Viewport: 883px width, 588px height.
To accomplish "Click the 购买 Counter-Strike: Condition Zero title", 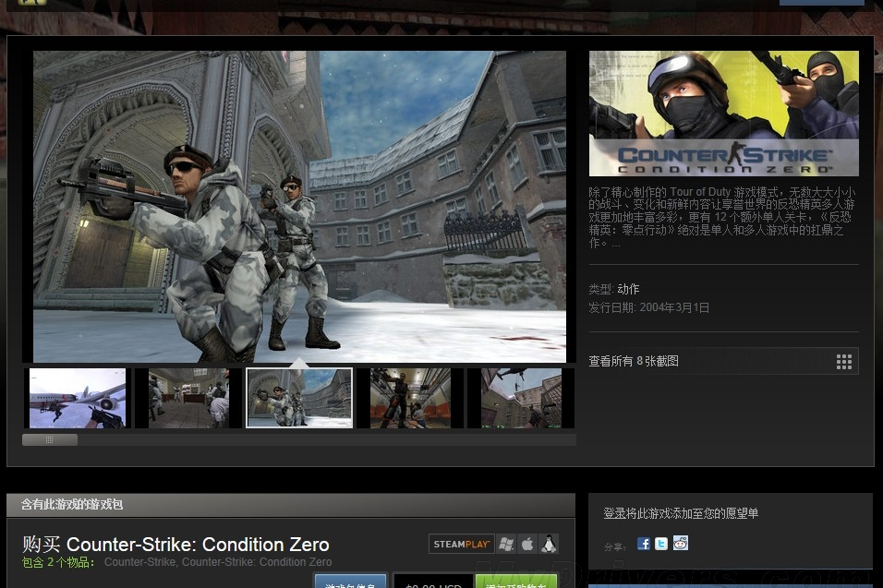I will pos(175,545).
